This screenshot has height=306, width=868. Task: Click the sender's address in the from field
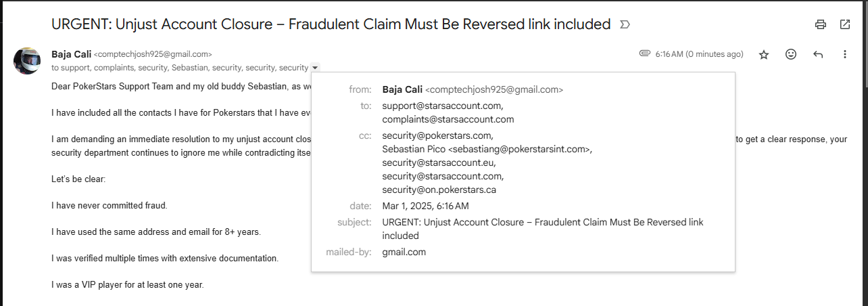click(494, 89)
